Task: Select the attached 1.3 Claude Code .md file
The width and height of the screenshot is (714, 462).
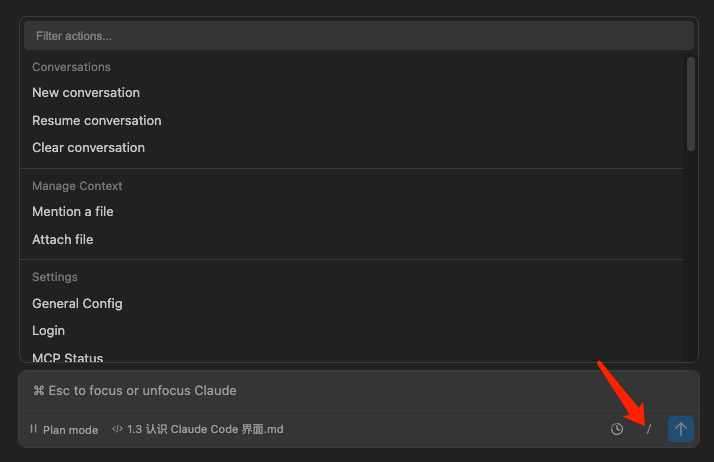Action: (x=205, y=429)
